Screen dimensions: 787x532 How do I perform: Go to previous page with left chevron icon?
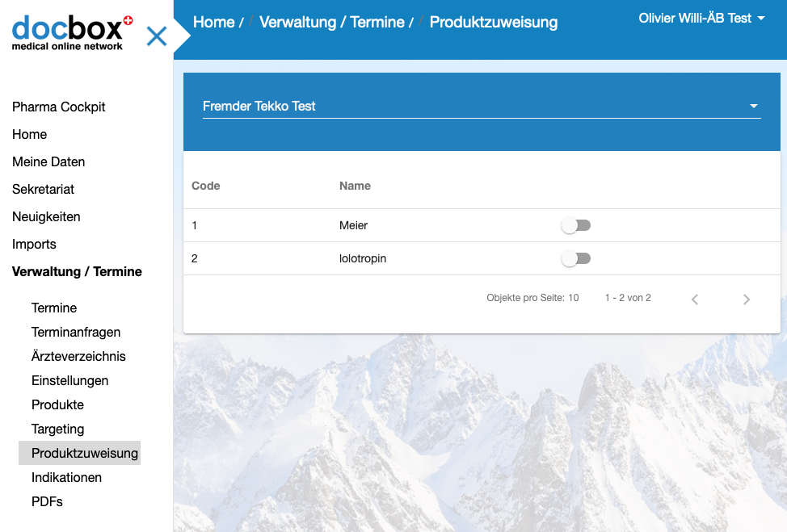click(x=694, y=299)
